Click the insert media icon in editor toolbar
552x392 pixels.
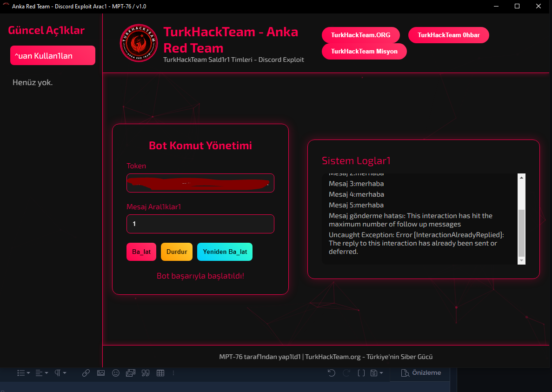coord(131,373)
